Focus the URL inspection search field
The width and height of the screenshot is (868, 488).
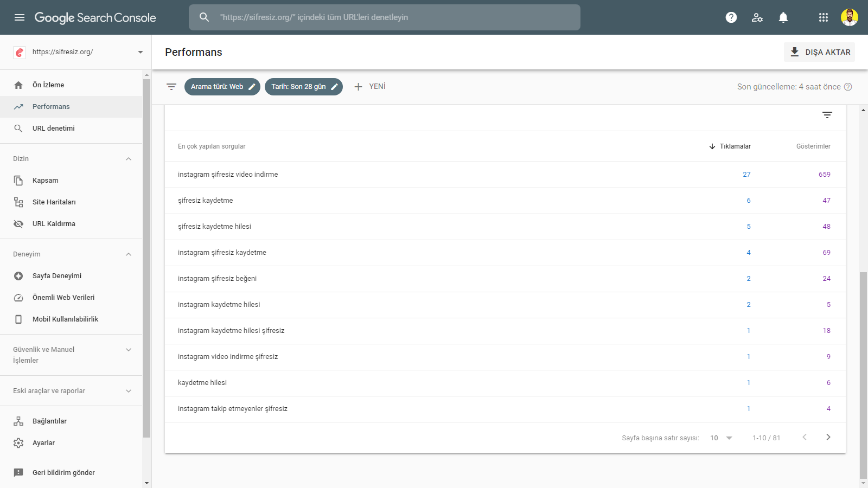point(385,17)
